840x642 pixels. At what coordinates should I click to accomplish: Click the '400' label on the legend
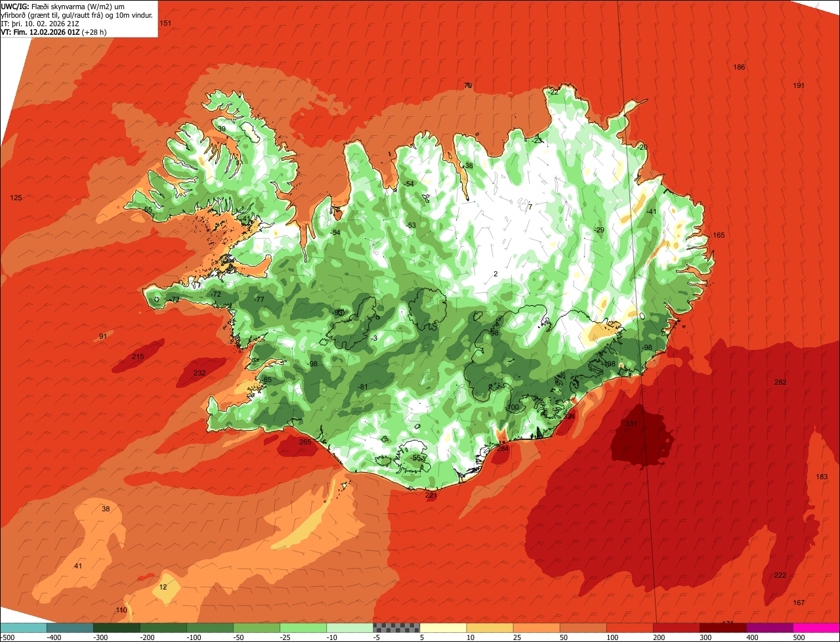point(753,637)
